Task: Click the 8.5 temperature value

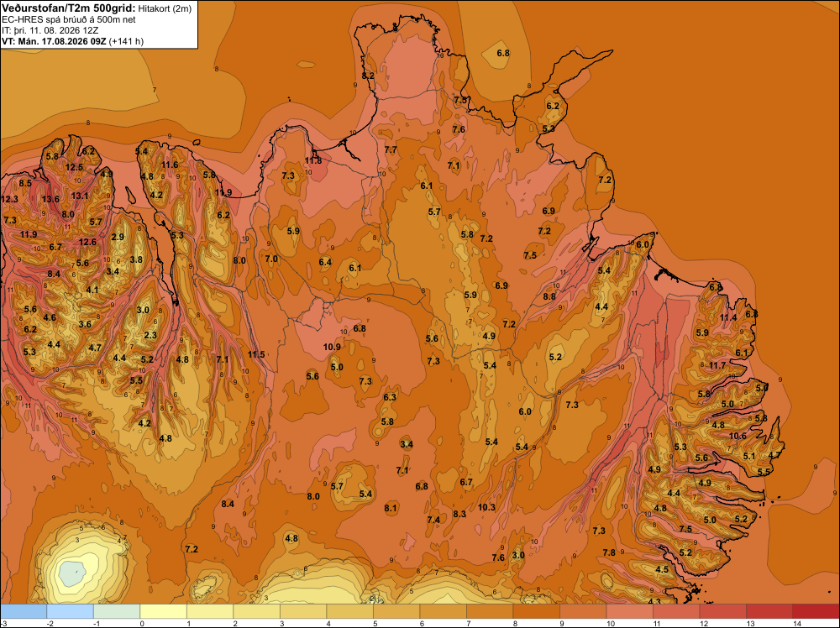Action: click(25, 184)
